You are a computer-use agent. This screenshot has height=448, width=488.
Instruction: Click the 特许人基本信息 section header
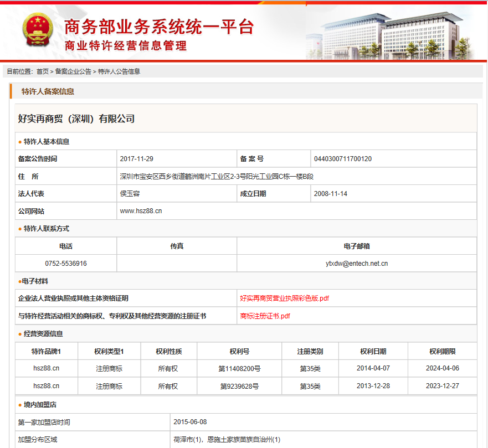click(47, 142)
